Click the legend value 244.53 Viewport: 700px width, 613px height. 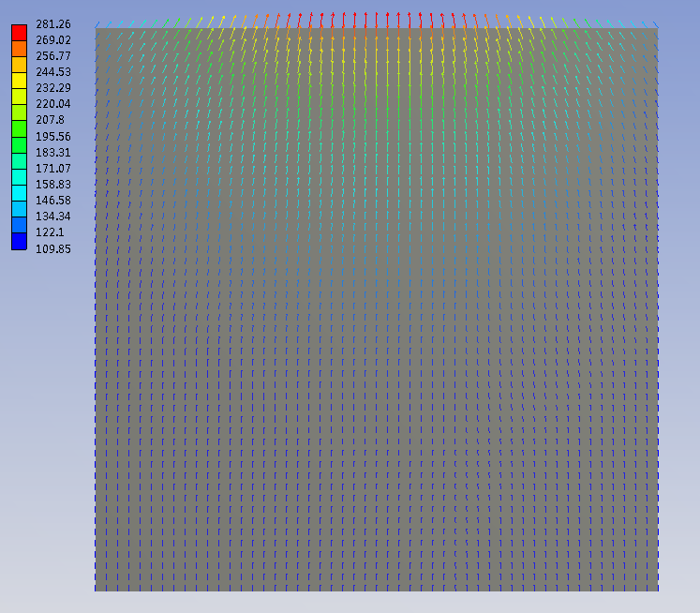(x=53, y=72)
